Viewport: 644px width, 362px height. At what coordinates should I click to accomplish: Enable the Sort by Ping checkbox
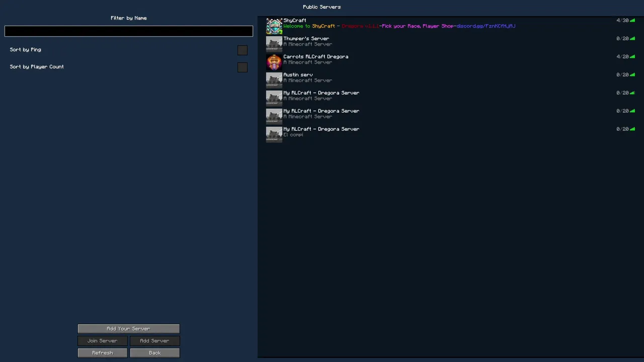243,50
